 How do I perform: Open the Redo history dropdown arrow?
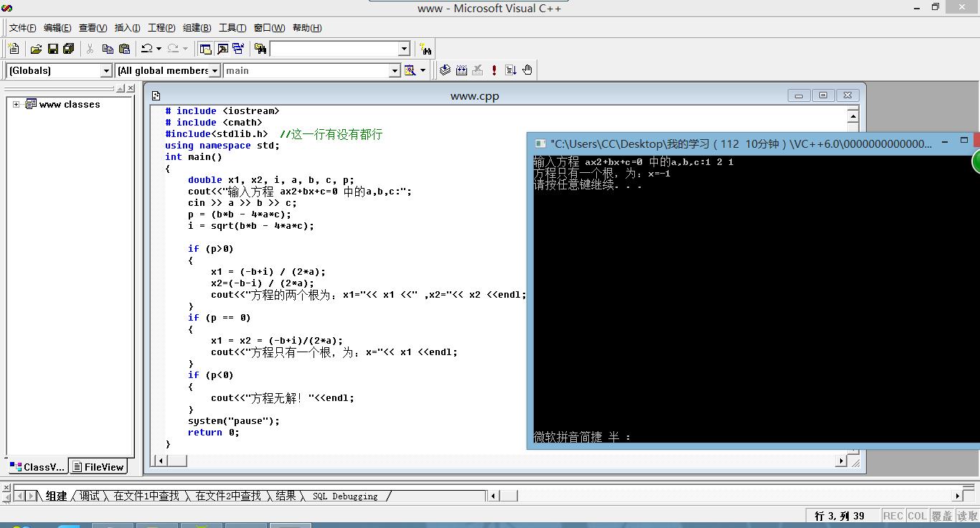click(x=185, y=49)
